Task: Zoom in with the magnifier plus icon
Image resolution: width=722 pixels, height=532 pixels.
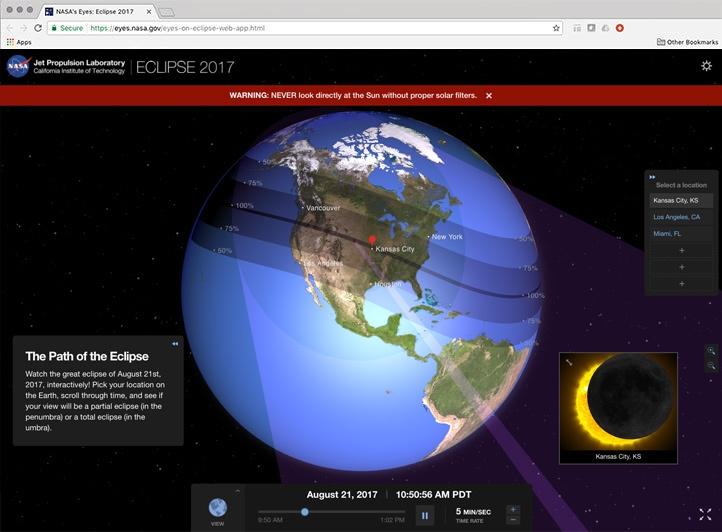Action: (712, 351)
